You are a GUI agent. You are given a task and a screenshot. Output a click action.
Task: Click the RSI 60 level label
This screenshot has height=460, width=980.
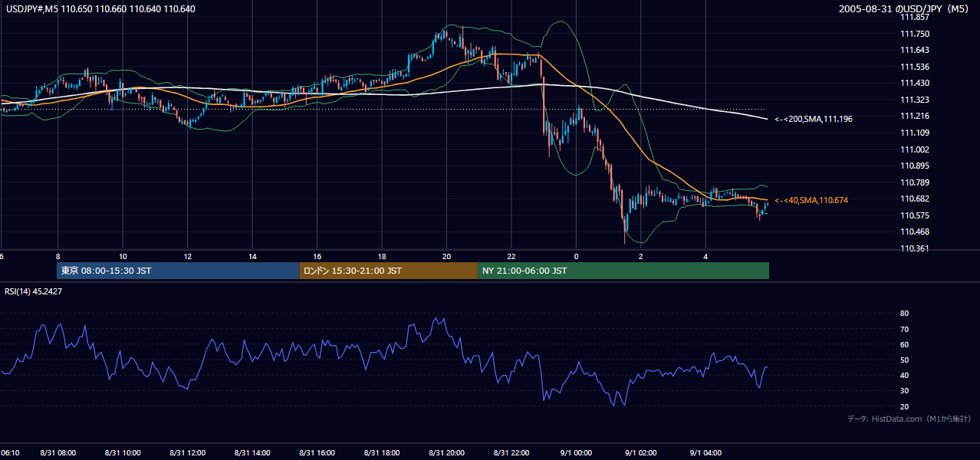(x=904, y=344)
